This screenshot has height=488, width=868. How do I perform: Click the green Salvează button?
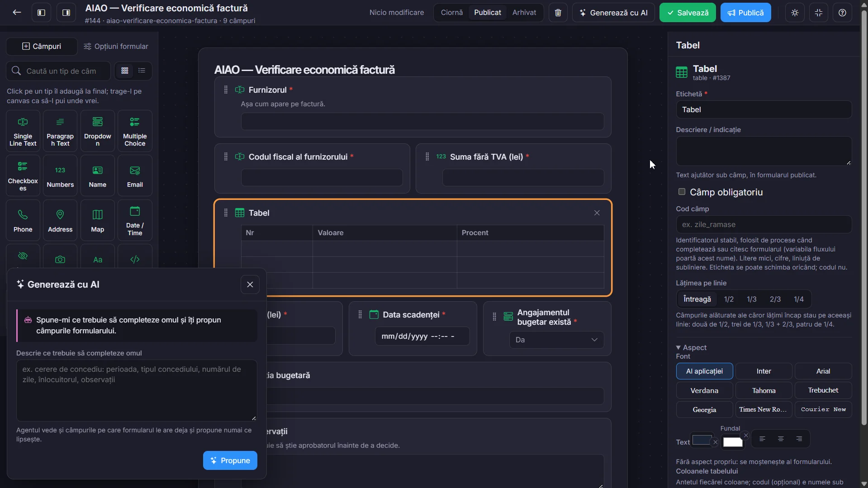[x=687, y=13]
